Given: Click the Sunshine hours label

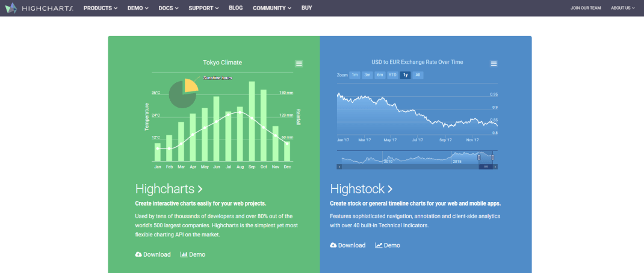Looking at the screenshot, I should pos(218,78).
